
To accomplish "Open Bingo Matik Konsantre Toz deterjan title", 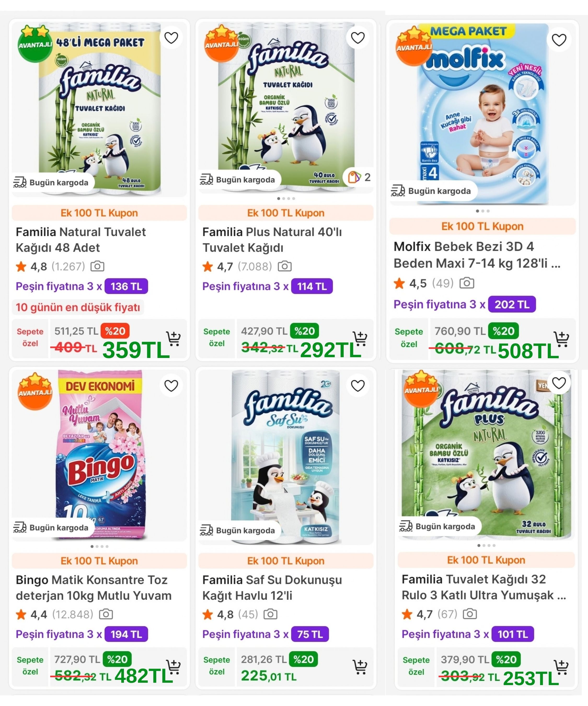I will coord(93,588).
